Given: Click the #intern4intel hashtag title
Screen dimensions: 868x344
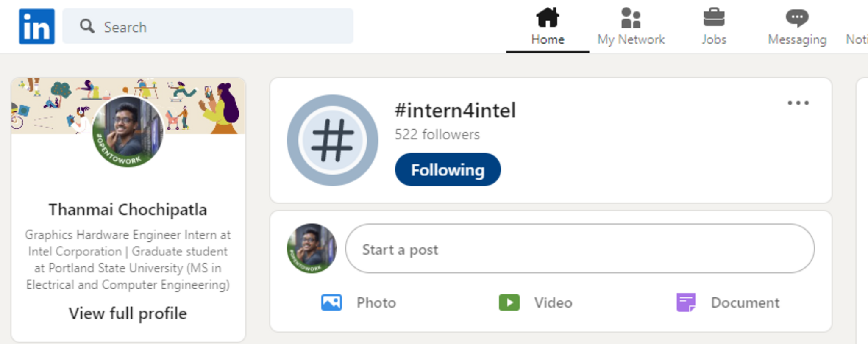Looking at the screenshot, I should (x=455, y=111).
